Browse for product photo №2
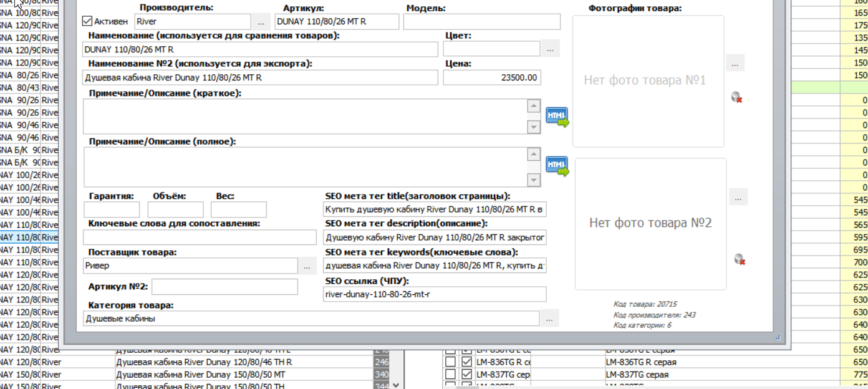The height and width of the screenshot is (389, 868). 738,197
